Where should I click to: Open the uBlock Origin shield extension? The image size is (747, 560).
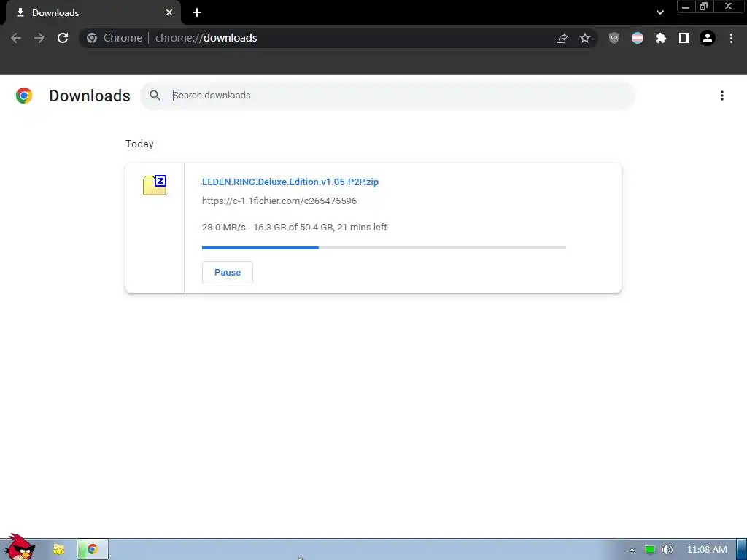point(614,38)
